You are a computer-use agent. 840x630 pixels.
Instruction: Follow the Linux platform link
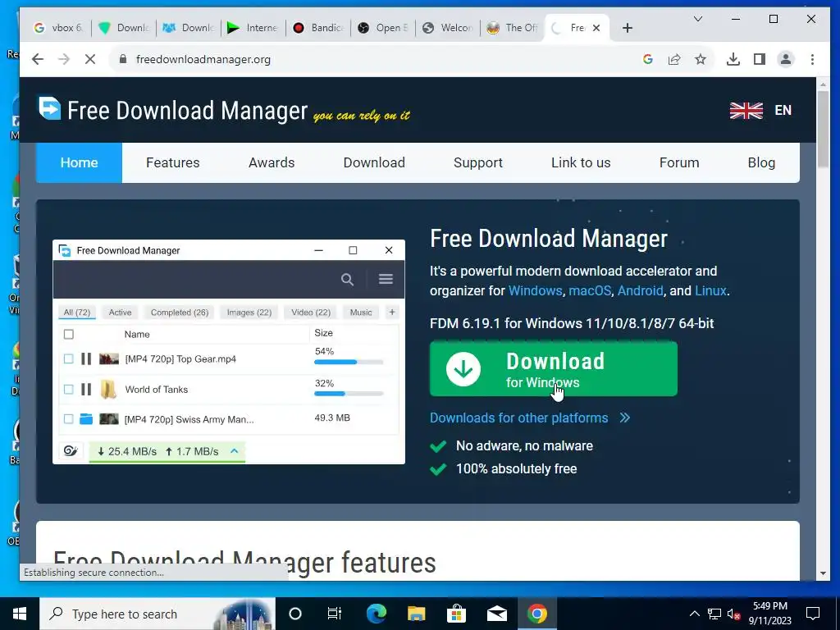point(710,291)
